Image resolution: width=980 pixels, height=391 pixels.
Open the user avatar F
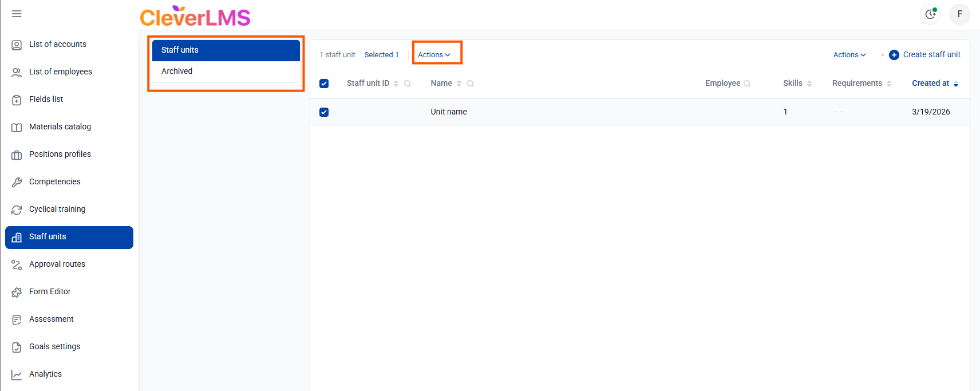pyautogui.click(x=959, y=14)
